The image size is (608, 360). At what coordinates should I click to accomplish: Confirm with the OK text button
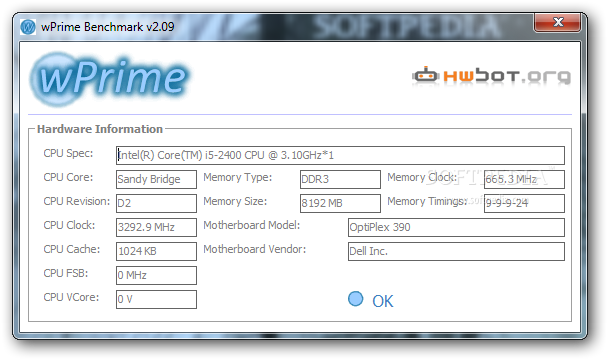(383, 301)
